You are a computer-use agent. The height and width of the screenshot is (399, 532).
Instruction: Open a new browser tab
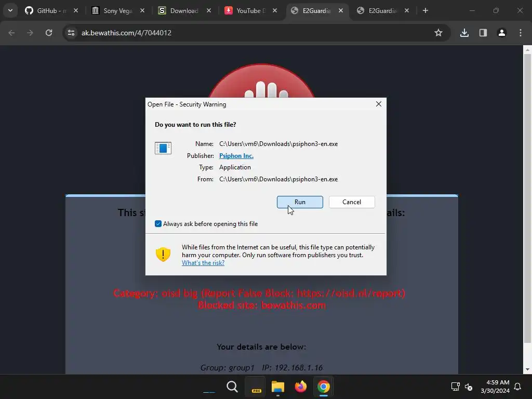[425, 10]
